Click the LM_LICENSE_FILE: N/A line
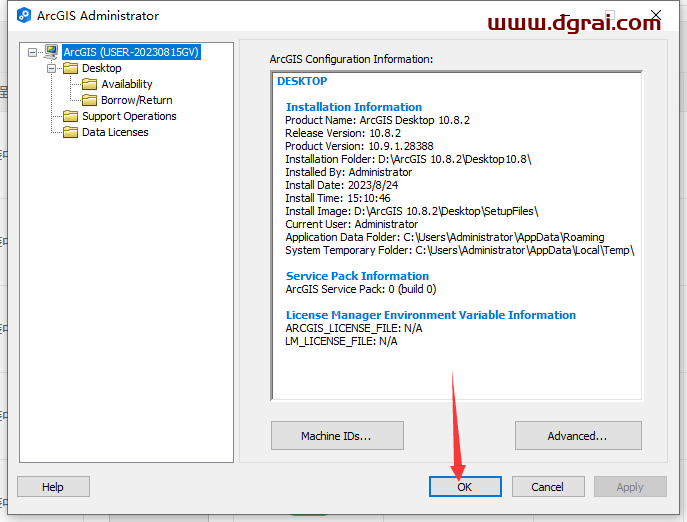687x522 pixels. click(341, 341)
